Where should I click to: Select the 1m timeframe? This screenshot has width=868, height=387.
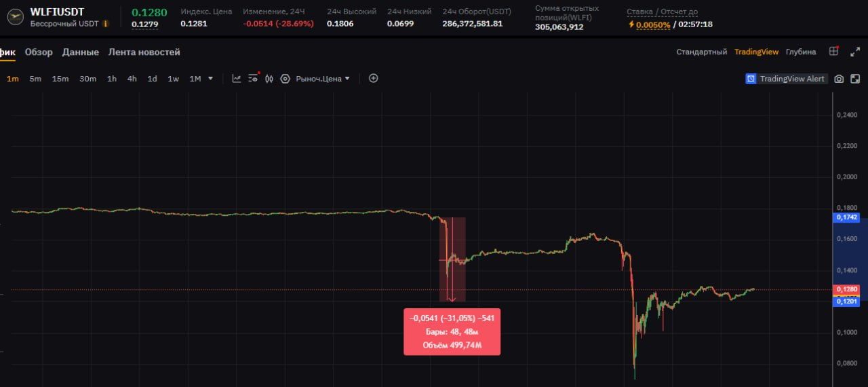[x=13, y=79]
